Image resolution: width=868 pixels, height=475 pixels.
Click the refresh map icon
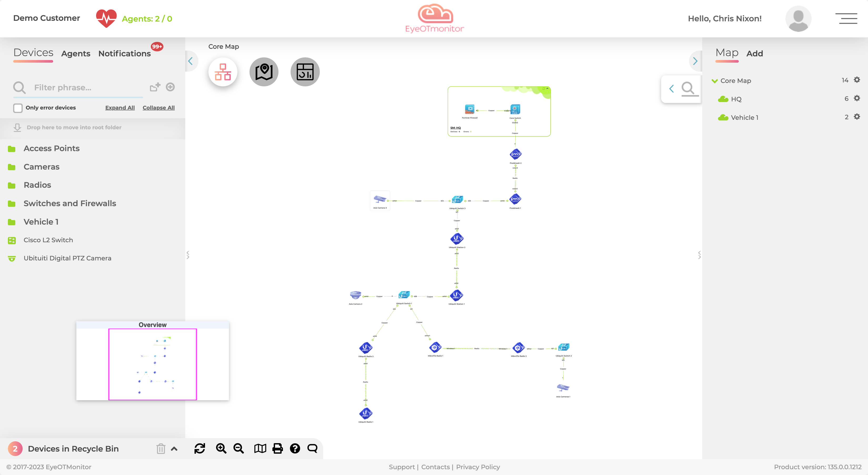point(199,448)
